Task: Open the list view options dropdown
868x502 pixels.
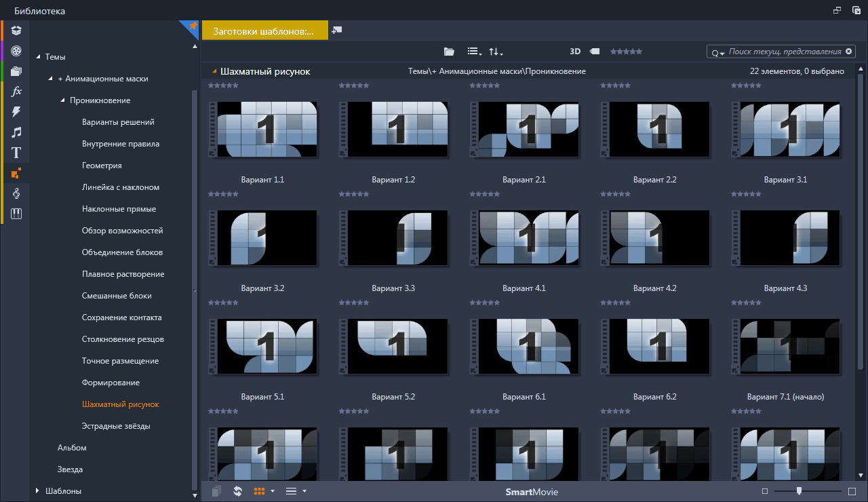Action: [x=475, y=52]
